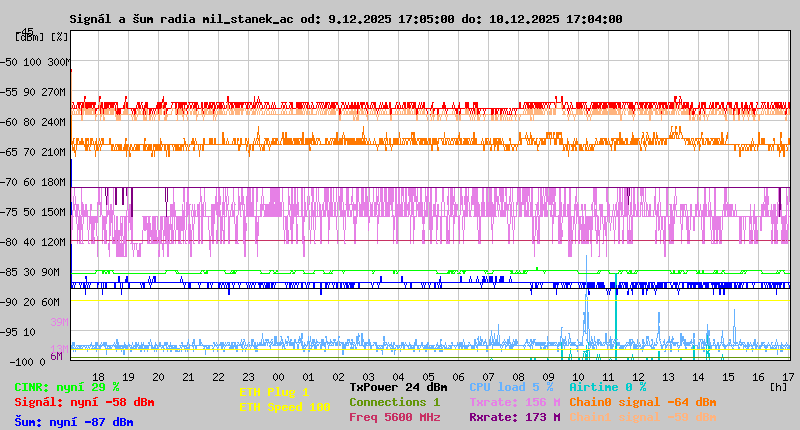800x430 pixels.
Task: Click the '-95 10' y-axis label
Action: pos(18,332)
